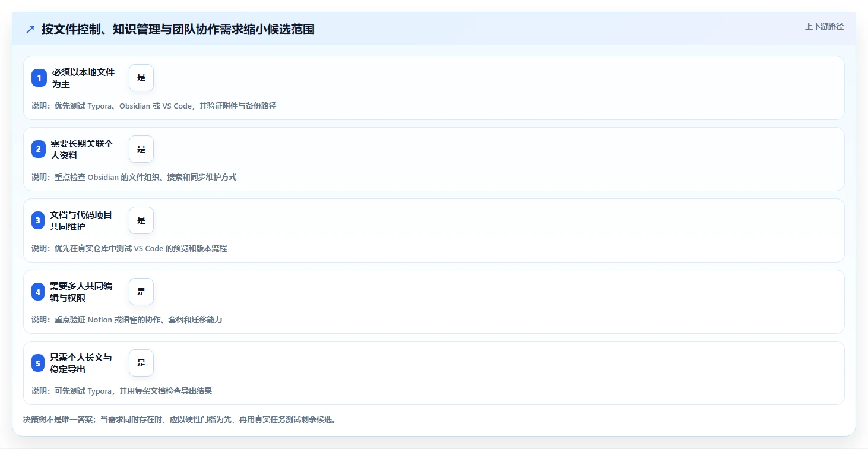
Task: Click the arrow icon beside the panel title
Action: pos(30,29)
